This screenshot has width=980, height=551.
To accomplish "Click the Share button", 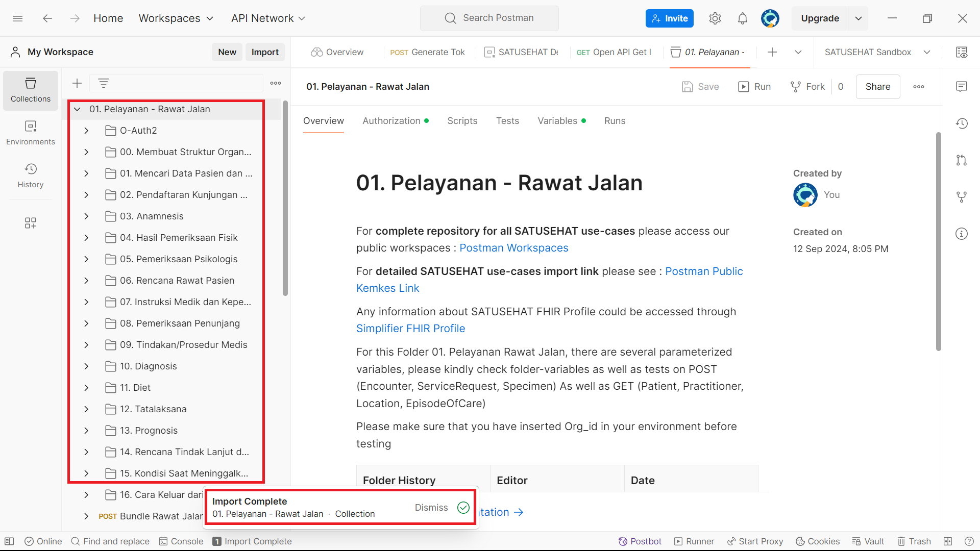I will pos(878,87).
